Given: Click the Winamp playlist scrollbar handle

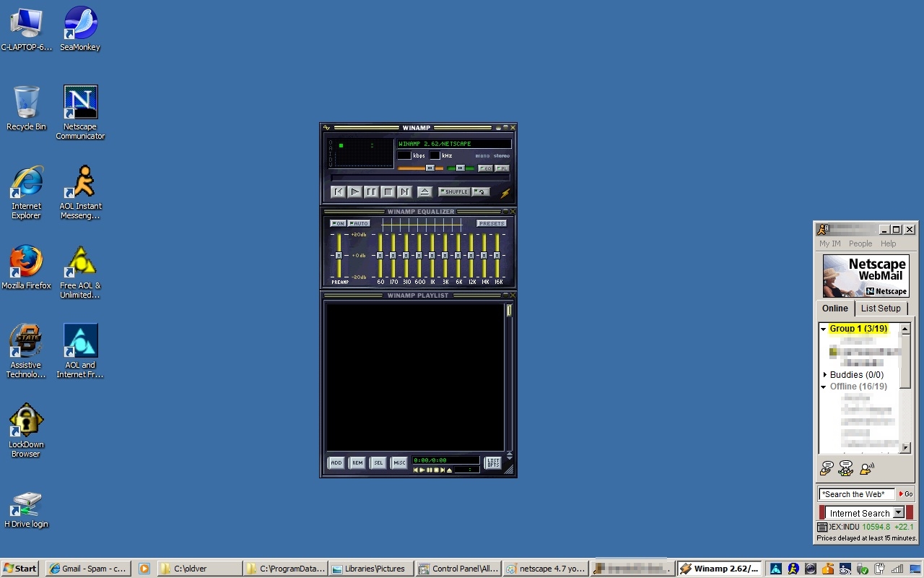Looking at the screenshot, I should (x=509, y=310).
